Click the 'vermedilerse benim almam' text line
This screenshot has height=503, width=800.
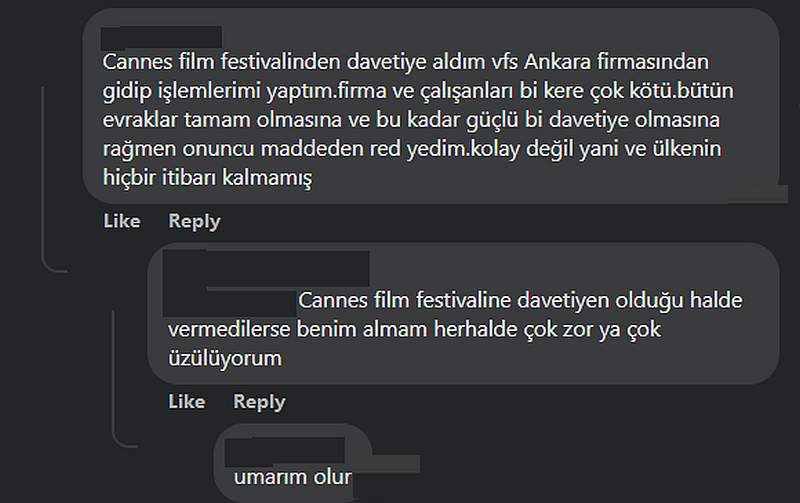click(x=414, y=330)
